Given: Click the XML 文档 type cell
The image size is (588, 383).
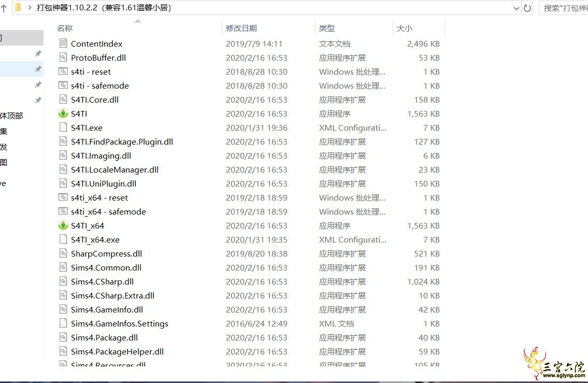Looking at the screenshot, I should click(336, 323).
